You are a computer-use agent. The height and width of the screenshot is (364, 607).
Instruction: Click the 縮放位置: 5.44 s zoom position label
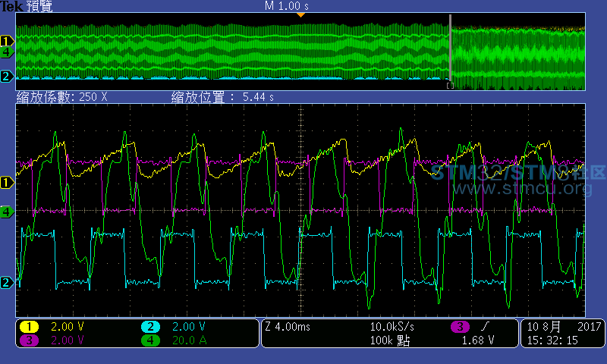coord(222,97)
